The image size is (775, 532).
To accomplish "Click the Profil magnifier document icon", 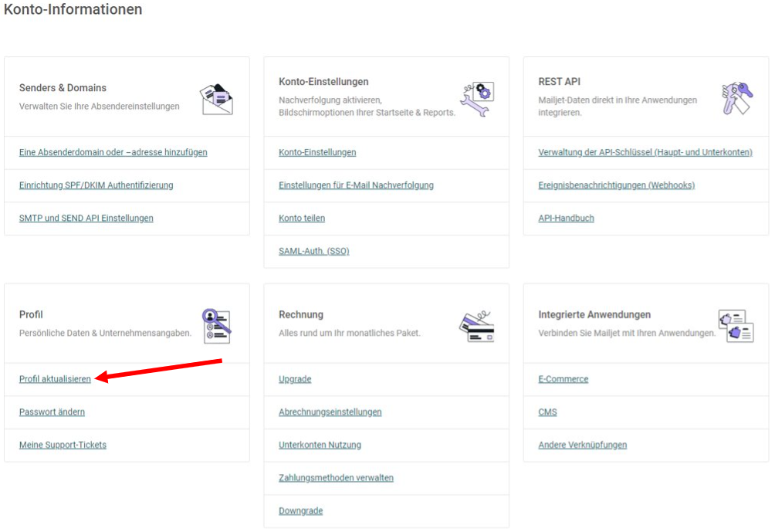I will (216, 326).
